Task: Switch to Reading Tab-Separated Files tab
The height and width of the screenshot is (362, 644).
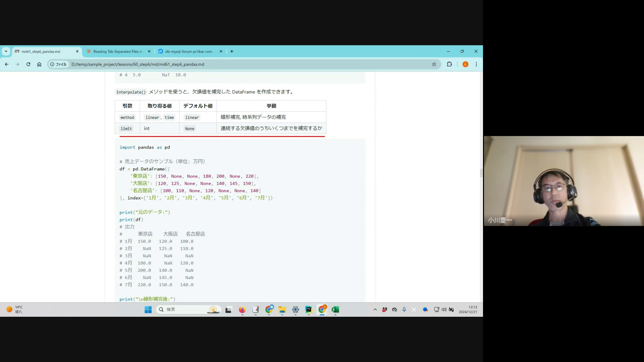Action: coord(117,52)
